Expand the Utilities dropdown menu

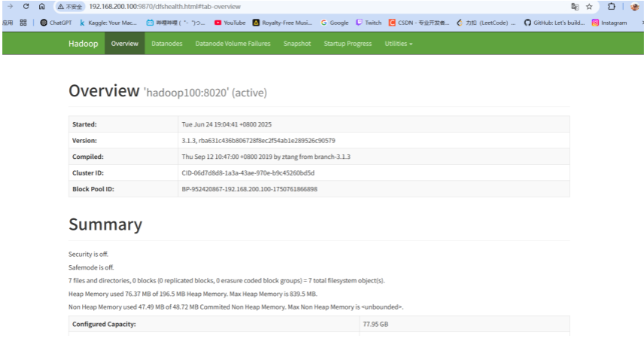tap(398, 44)
